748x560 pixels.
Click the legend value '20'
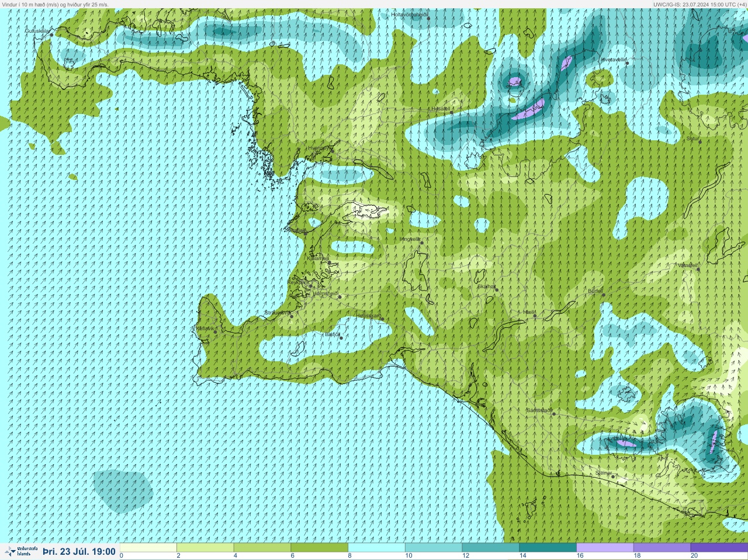(x=694, y=556)
